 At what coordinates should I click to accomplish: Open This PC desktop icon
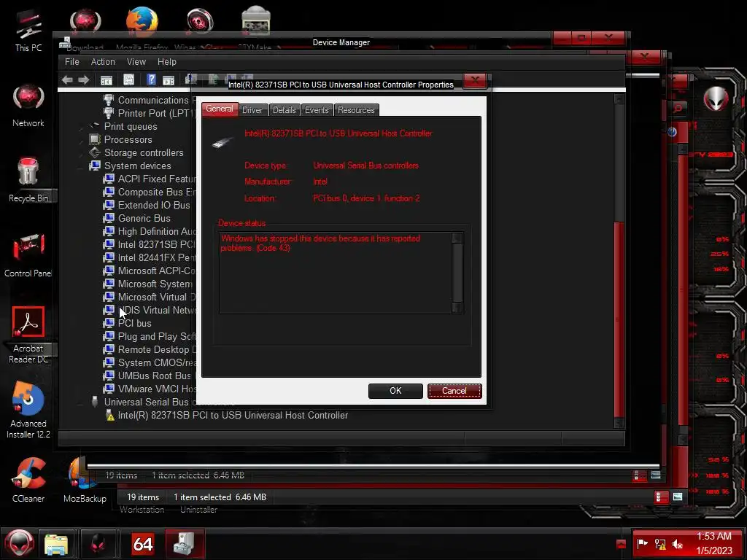(28, 31)
